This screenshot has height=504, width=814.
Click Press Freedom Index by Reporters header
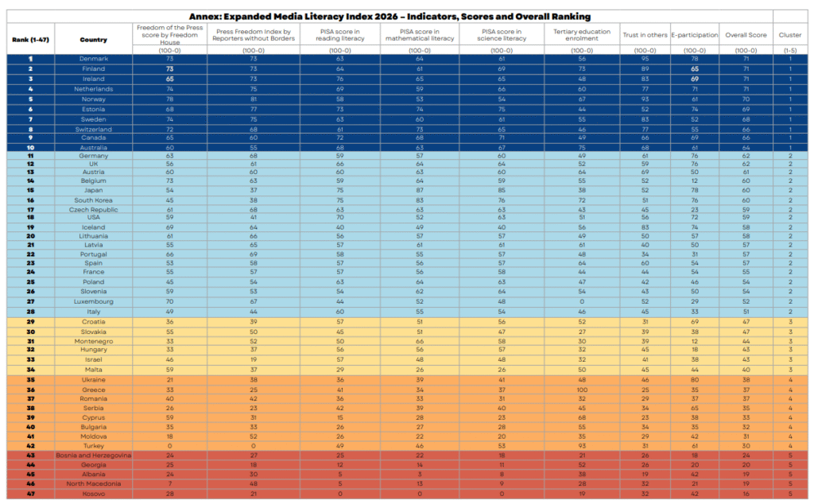(x=254, y=35)
